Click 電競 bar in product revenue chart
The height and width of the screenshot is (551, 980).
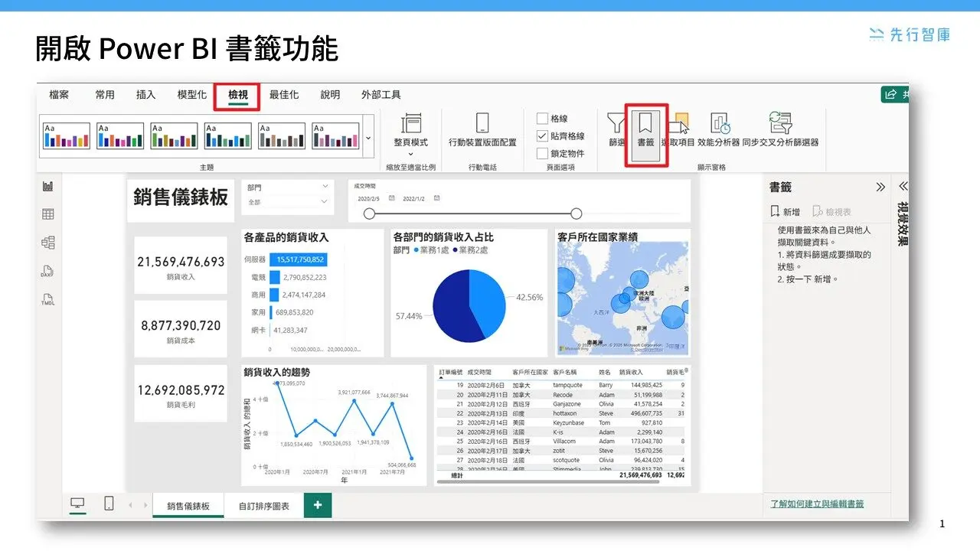[274, 277]
